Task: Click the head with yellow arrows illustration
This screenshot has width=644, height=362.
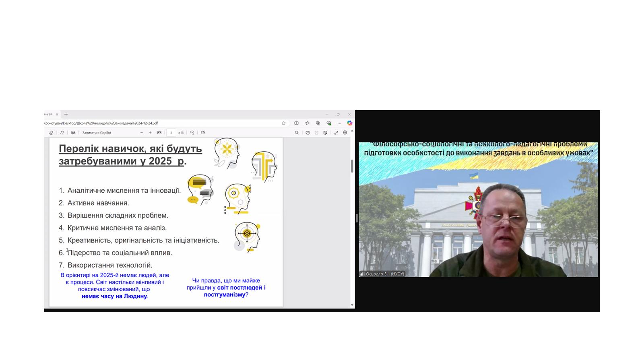Action: (x=264, y=167)
